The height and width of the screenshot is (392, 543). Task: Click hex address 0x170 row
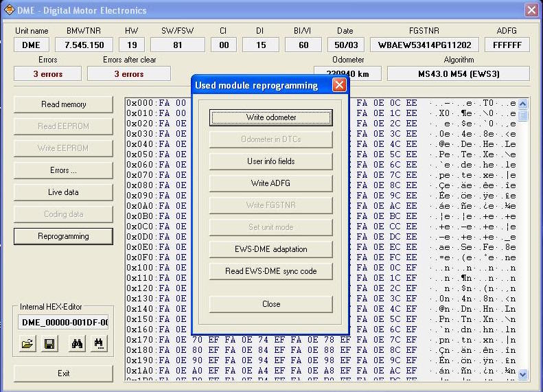(x=139, y=340)
